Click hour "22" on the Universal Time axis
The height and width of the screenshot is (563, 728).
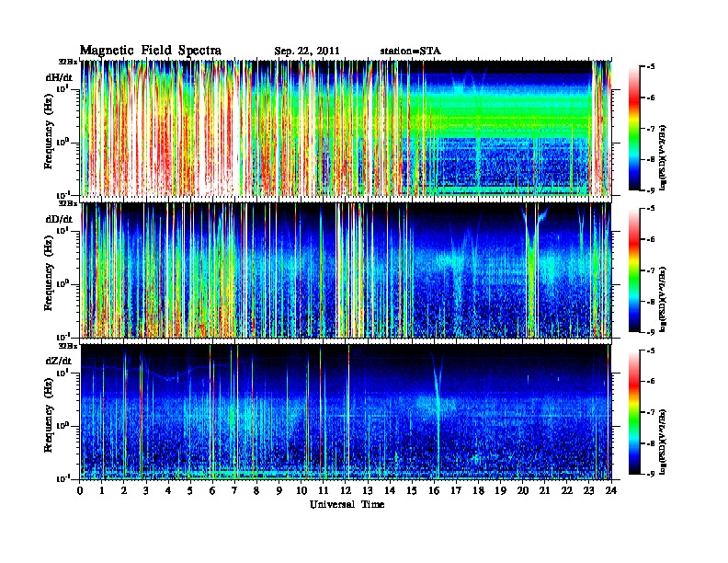[567, 490]
